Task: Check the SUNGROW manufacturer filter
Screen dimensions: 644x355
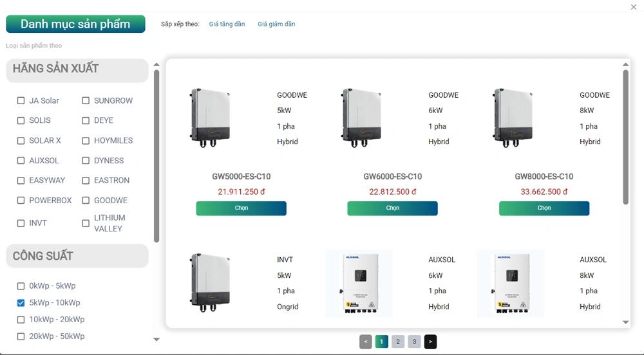Action: pos(86,100)
